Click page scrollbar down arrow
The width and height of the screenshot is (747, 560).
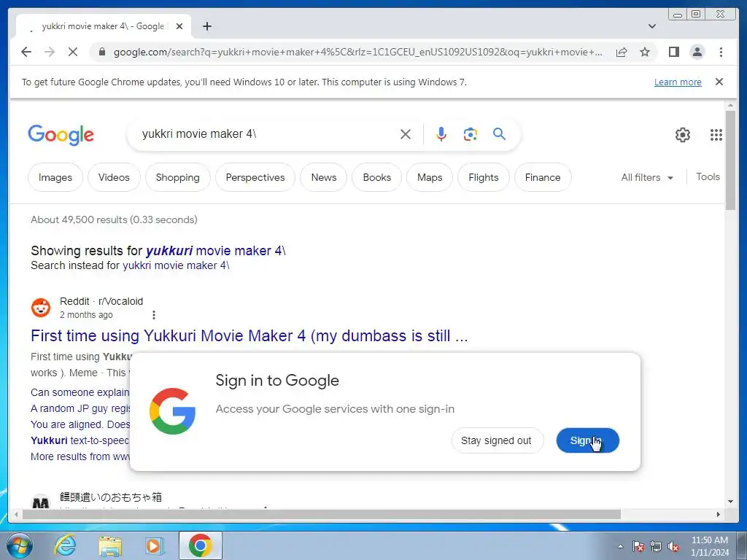click(730, 502)
